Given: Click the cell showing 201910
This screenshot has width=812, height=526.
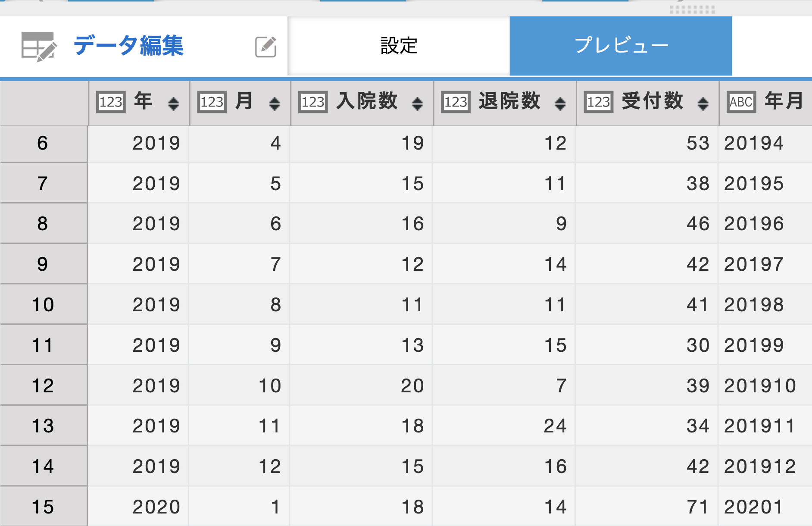Looking at the screenshot, I should (x=760, y=385).
